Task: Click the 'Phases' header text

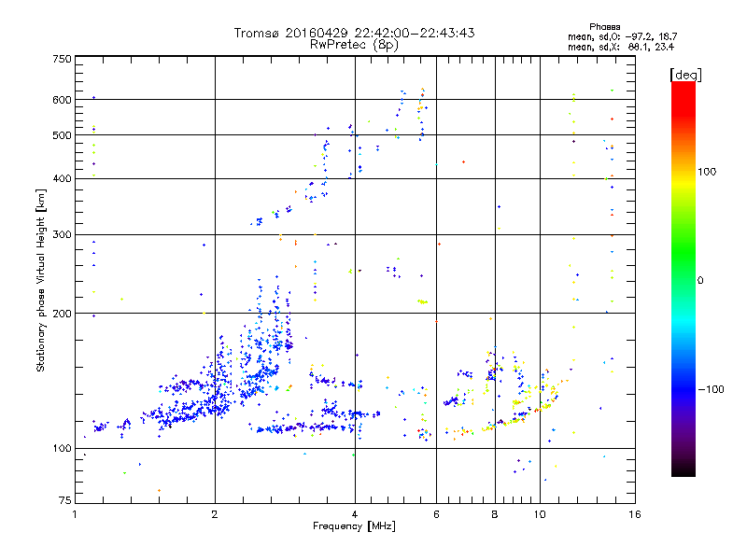Action: click(604, 27)
